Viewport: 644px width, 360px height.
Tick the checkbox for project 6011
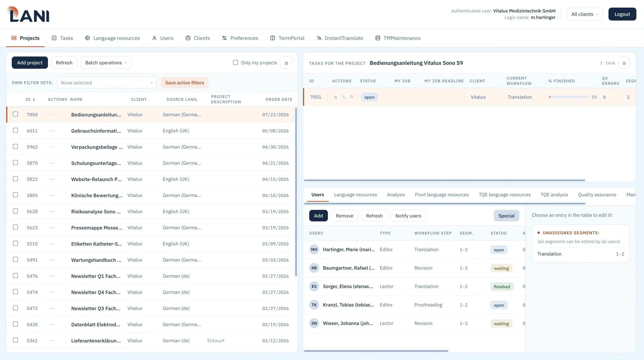15,131
